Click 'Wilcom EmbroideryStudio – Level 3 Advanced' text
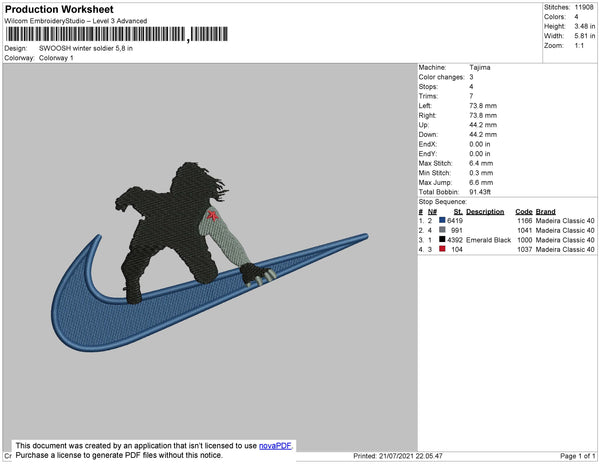 (x=76, y=21)
